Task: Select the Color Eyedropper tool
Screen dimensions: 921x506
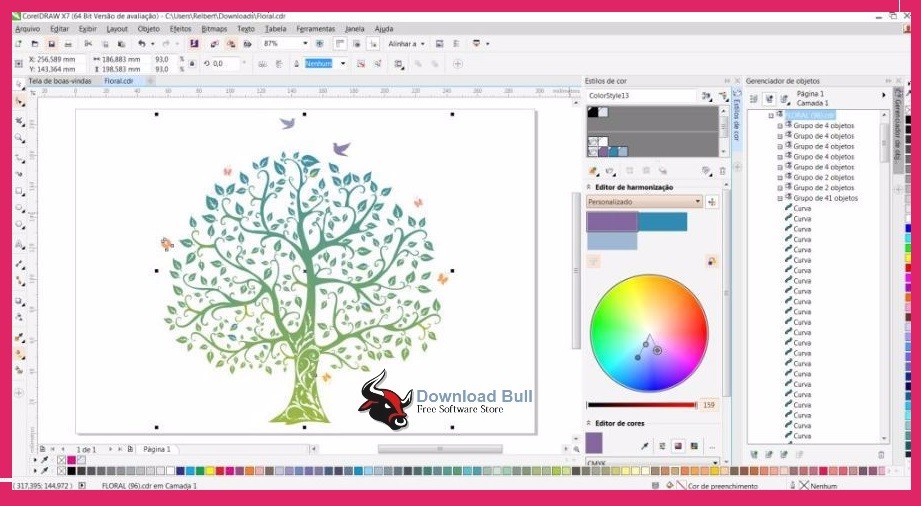Action: click(x=20, y=337)
